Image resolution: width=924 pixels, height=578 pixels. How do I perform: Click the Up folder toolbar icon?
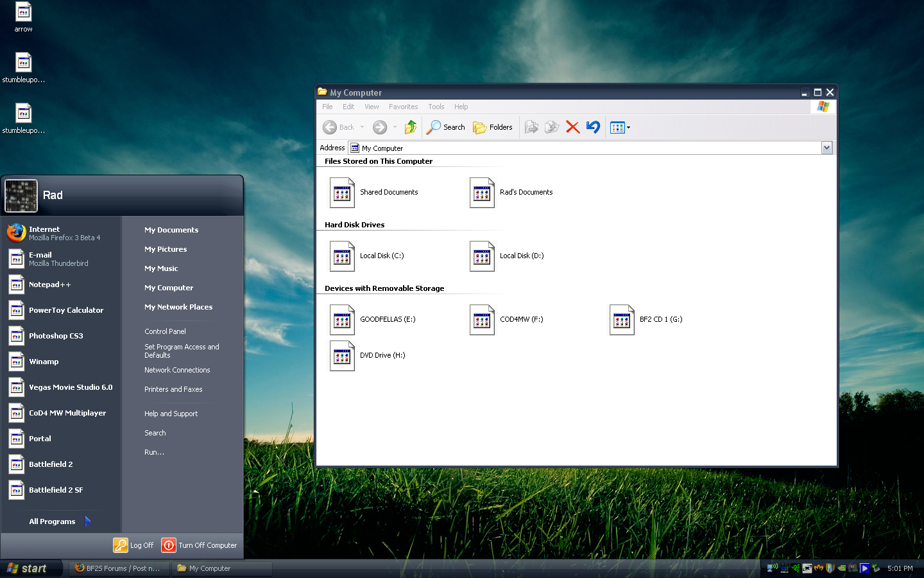[411, 127]
